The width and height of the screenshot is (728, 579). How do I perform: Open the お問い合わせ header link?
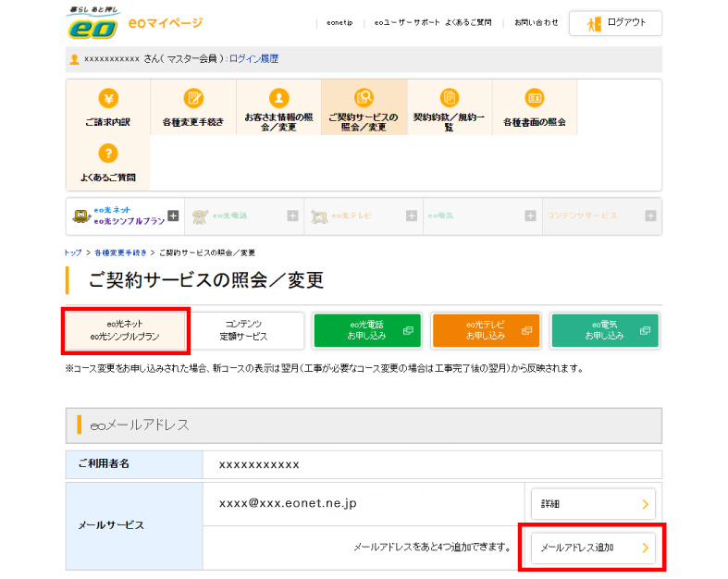[537, 23]
